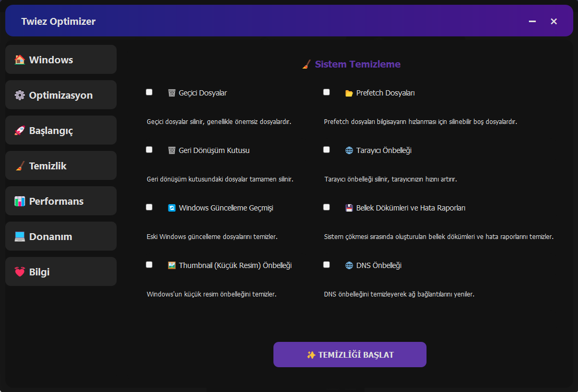Click description 'Geçici dosyalar silinir, genellikle önemsiz dosyalardır.'
Viewport: 578px width, 392px height.
tap(219, 121)
